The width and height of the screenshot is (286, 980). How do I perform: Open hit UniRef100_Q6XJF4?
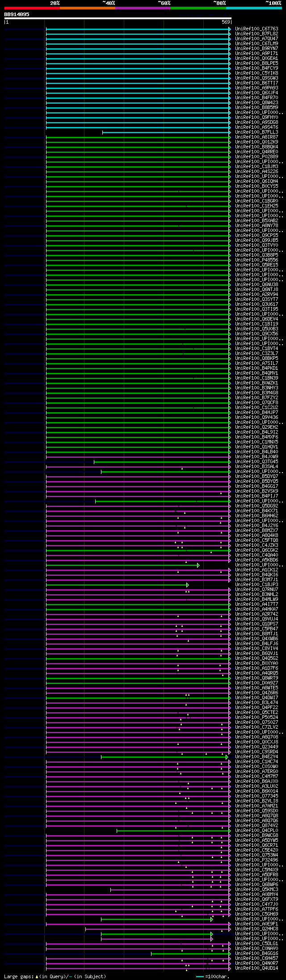coord(257,93)
